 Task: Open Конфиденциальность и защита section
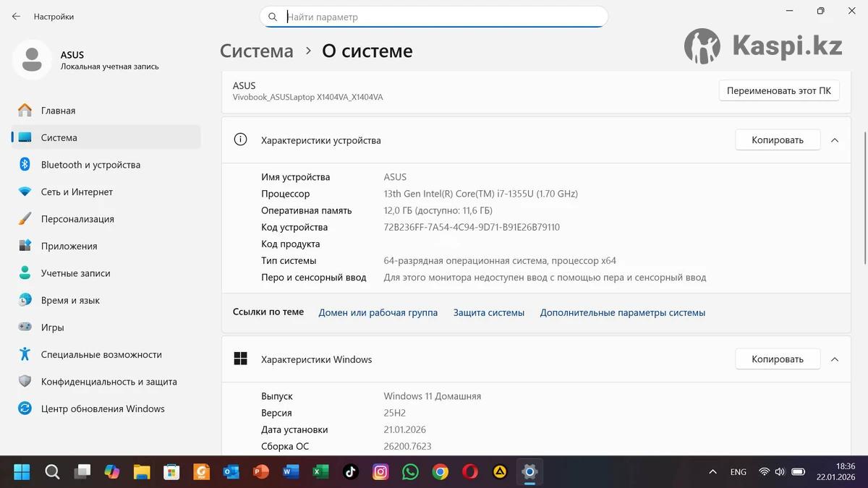(109, 382)
